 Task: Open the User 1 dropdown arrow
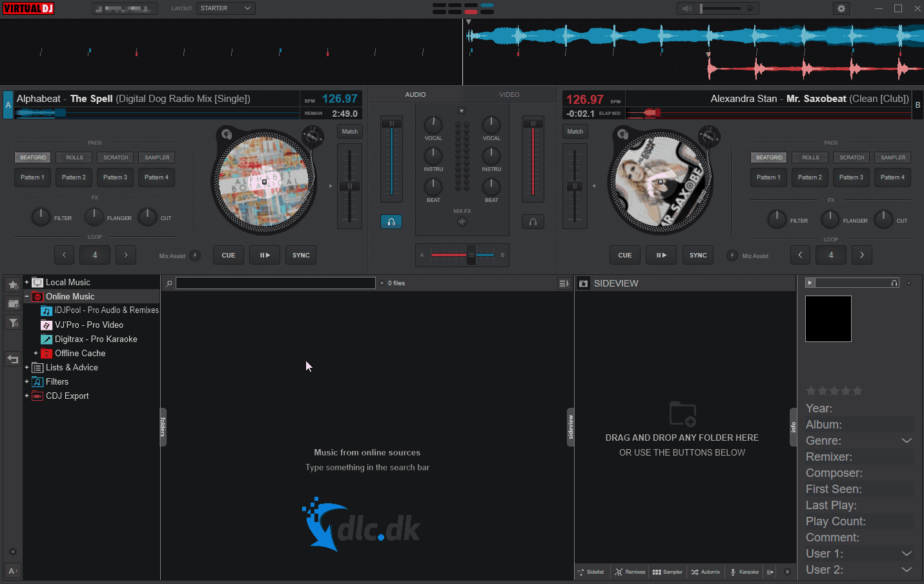pyautogui.click(x=907, y=554)
